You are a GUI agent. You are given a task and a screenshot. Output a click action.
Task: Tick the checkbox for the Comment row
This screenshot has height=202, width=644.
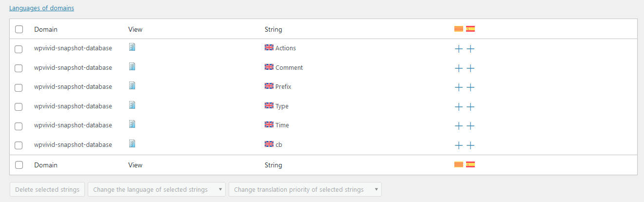point(19,68)
